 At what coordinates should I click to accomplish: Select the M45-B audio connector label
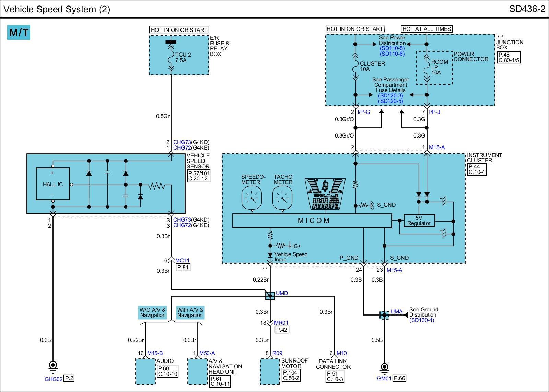[155, 353]
